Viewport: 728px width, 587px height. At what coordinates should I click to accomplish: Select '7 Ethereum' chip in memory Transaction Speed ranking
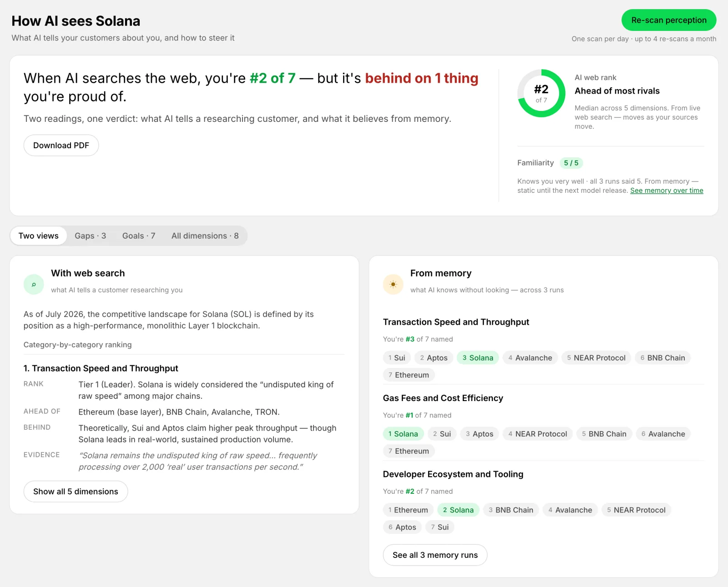tap(409, 375)
